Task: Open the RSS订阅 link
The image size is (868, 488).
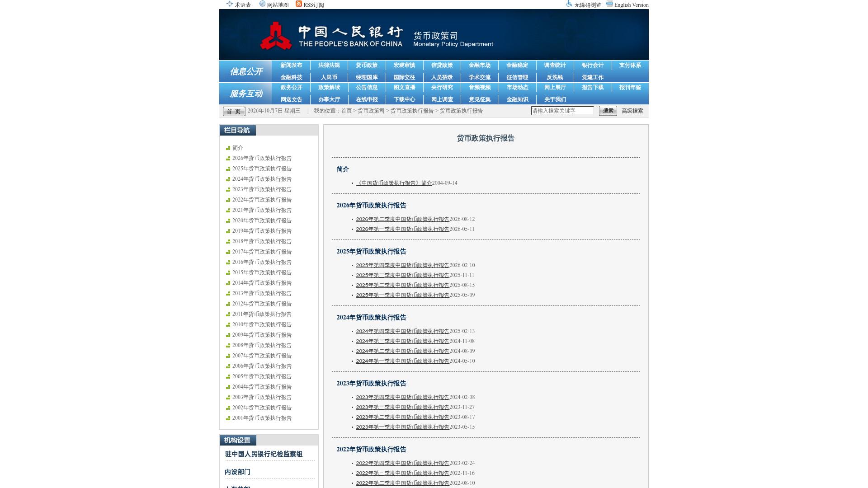Action: coord(314,5)
